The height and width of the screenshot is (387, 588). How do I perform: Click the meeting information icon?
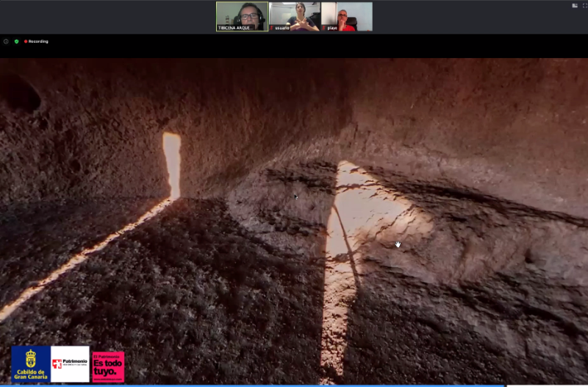point(6,41)
